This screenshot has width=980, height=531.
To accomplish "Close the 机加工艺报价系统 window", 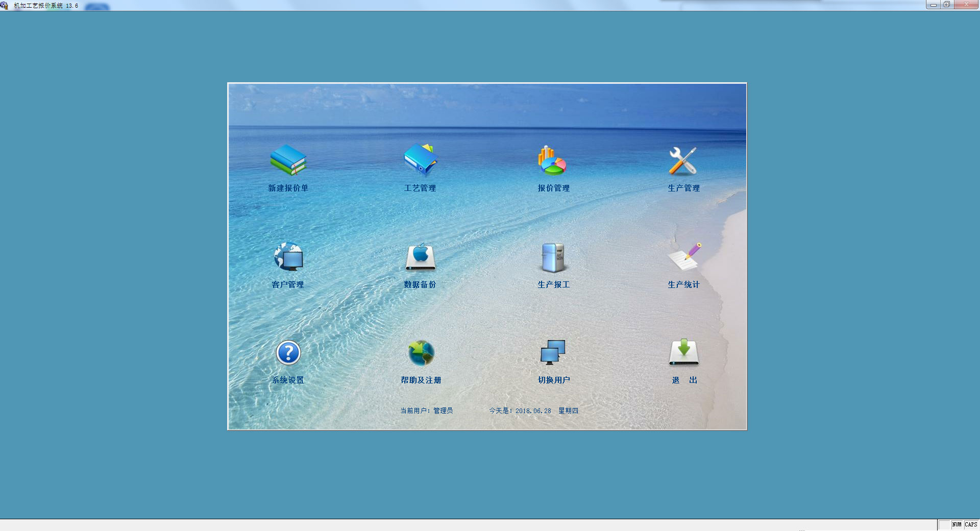I will (966, 5).
